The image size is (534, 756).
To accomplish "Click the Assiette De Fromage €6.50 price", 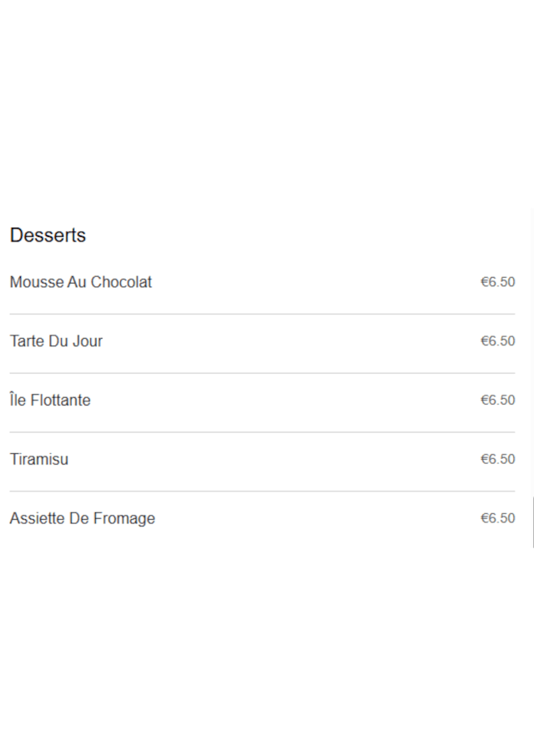I will [x=497, y=518].
